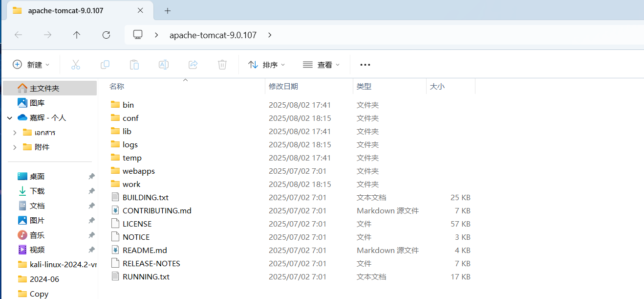The image size is (644, 299).
Task: Click the Paste clipboard icon
Action: (x=134, y=65)
